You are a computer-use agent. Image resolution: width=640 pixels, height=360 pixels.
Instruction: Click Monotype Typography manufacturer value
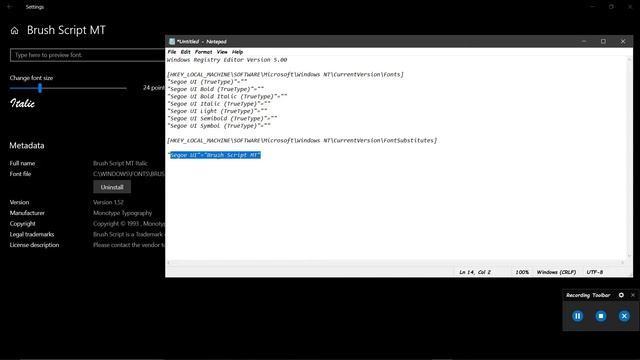point(122,213)
